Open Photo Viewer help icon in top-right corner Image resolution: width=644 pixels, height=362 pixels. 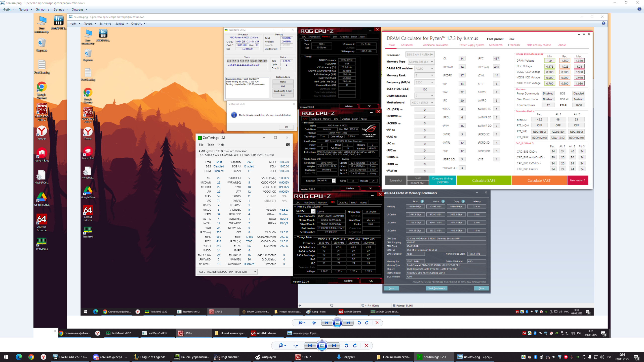point(639,9)
